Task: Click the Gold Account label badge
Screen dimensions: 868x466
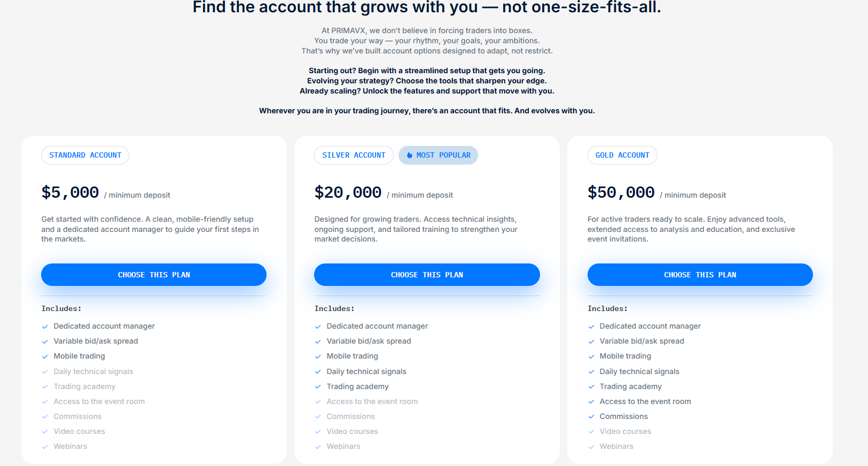Action: [622, 156]
